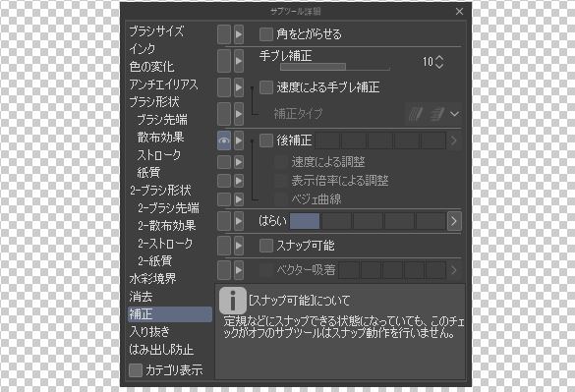575x392 pixels.
Task: Expand arrow button beside 速度による手ブレ補正
Action: tap(239, 87)
